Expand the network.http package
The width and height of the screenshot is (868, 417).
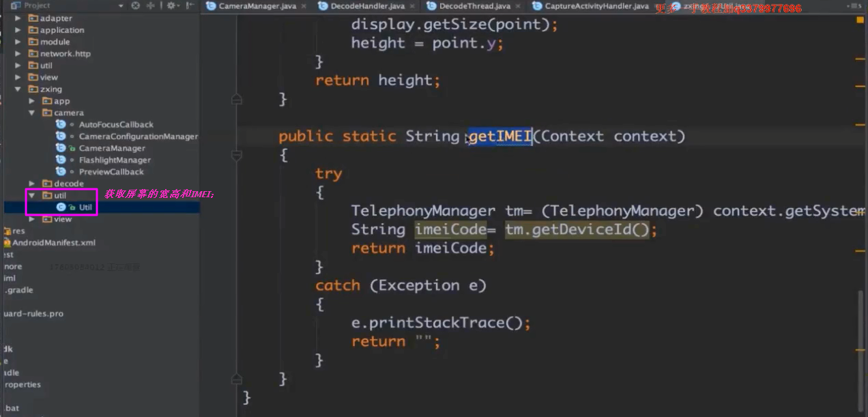(18, 53)
